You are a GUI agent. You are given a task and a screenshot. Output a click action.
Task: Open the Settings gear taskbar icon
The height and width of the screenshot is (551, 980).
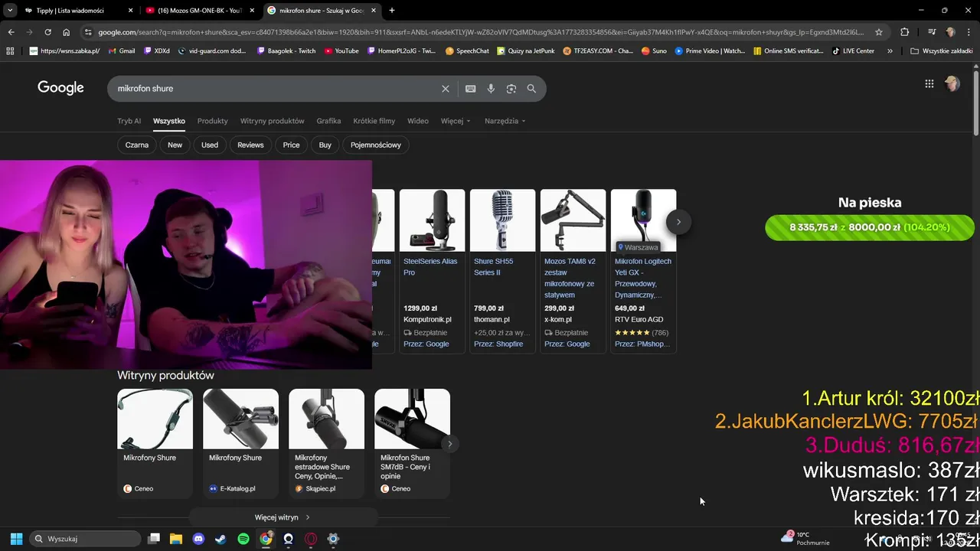tap(333, 539)
